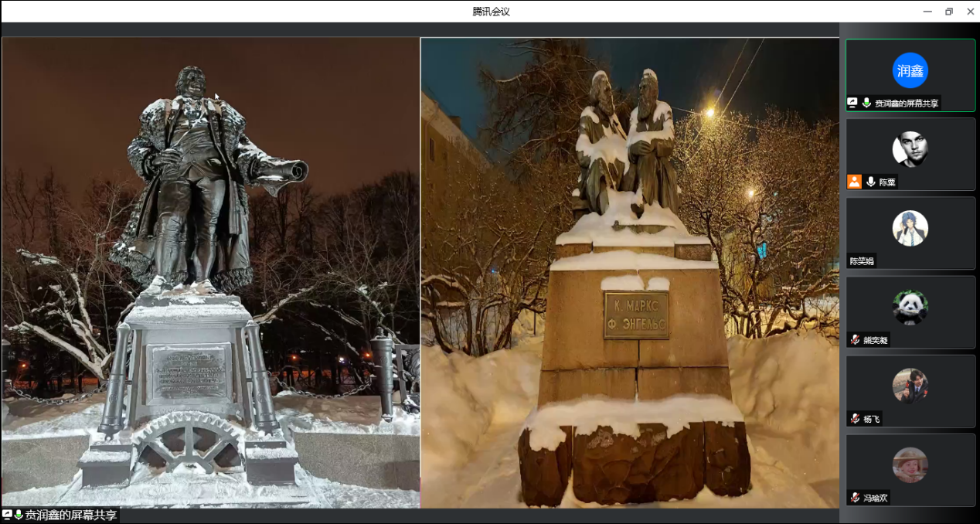The image size is (980, 524).
Task: Select 陈笑娟's anime avatar
Action: [910, 228]
